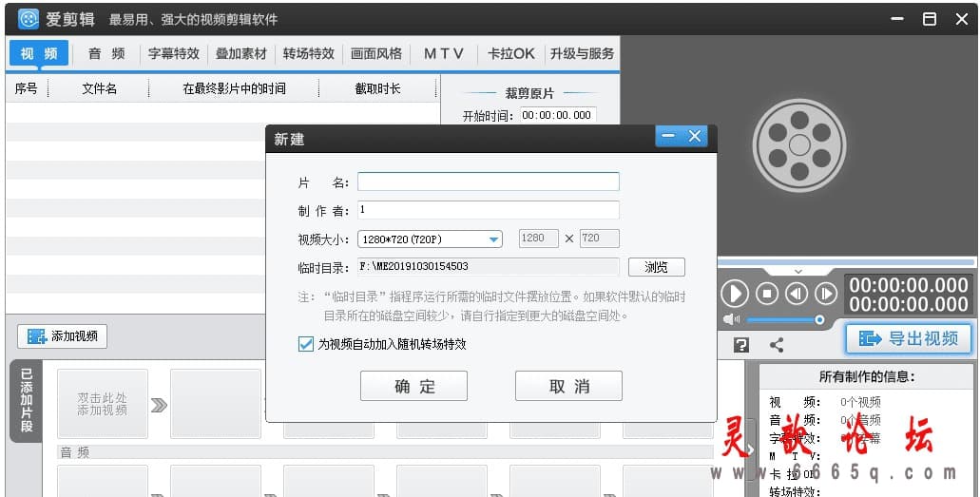Click 确定 confirm button

(413, 386)
